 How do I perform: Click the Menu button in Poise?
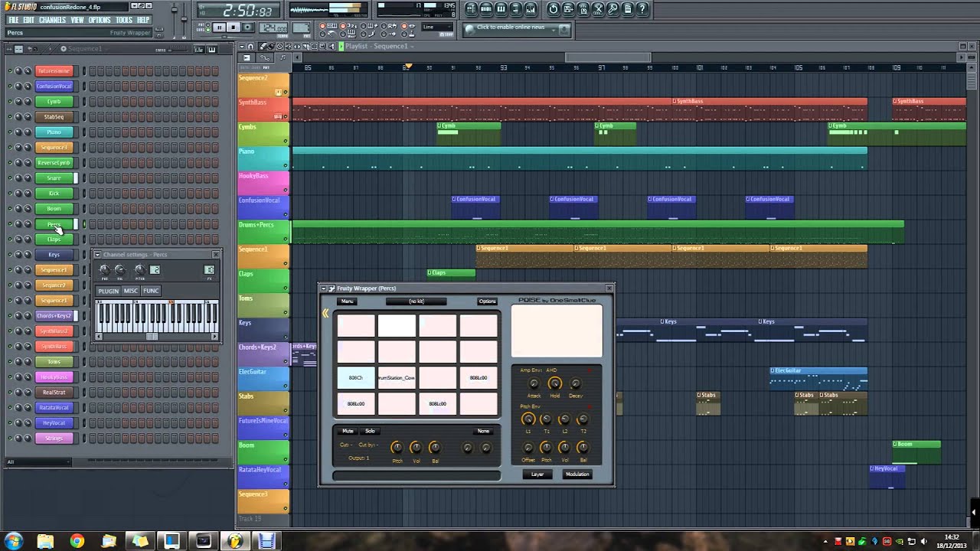[347, 302]
